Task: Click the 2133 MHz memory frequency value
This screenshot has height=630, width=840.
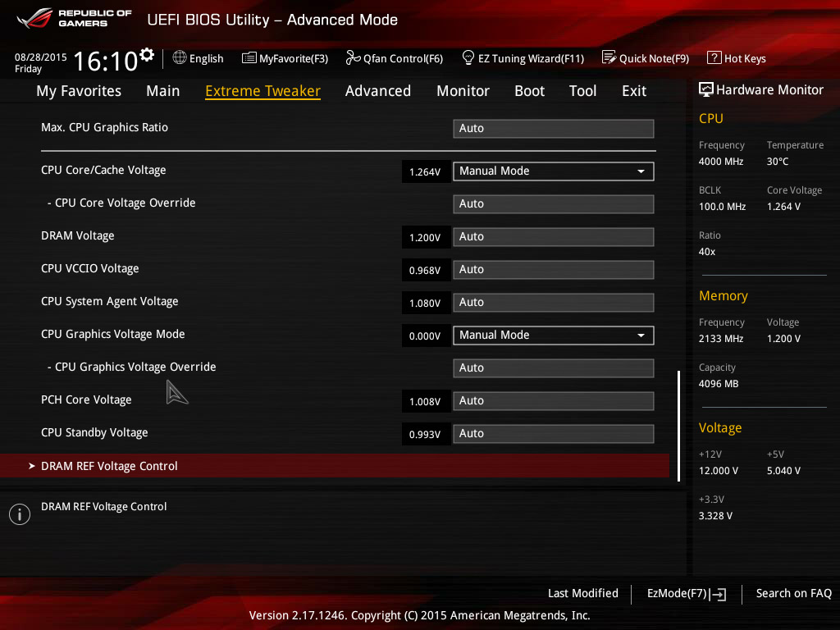Action: [x=721, y=339]
